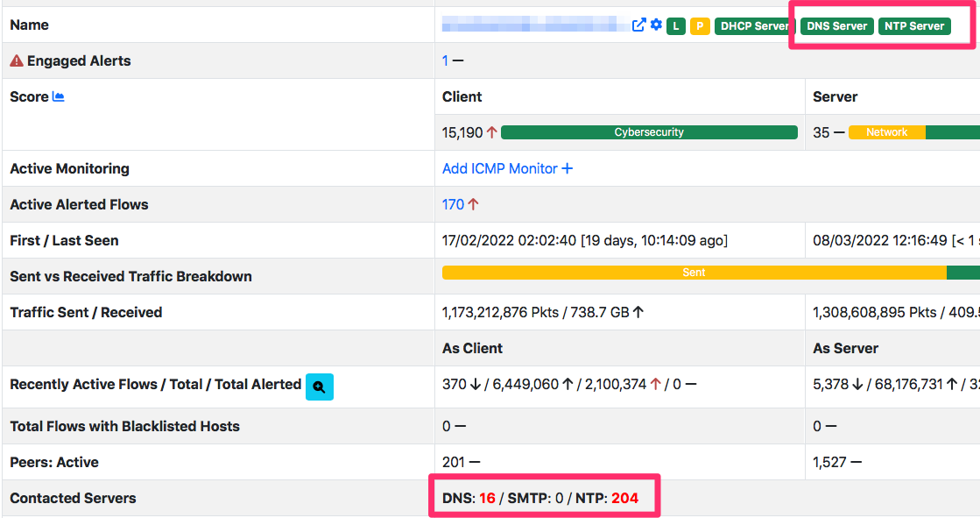Click the green Cybersecurity score bar

[652, 132]
